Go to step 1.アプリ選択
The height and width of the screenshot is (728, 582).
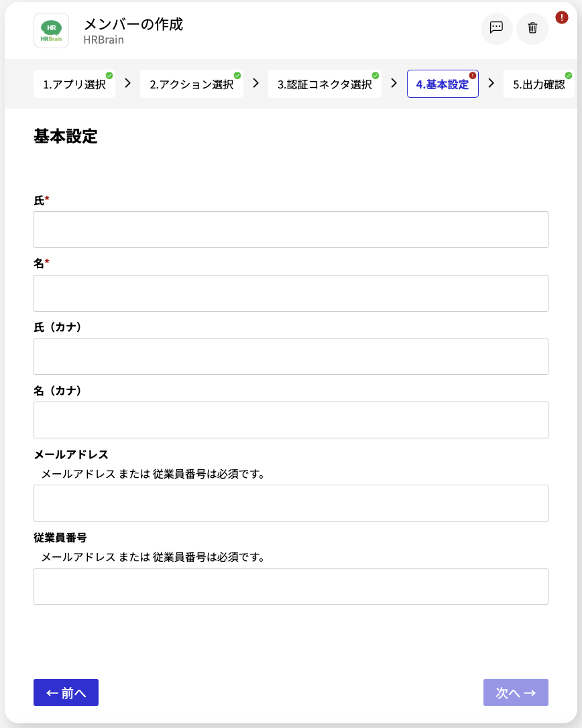pos(74,84)
